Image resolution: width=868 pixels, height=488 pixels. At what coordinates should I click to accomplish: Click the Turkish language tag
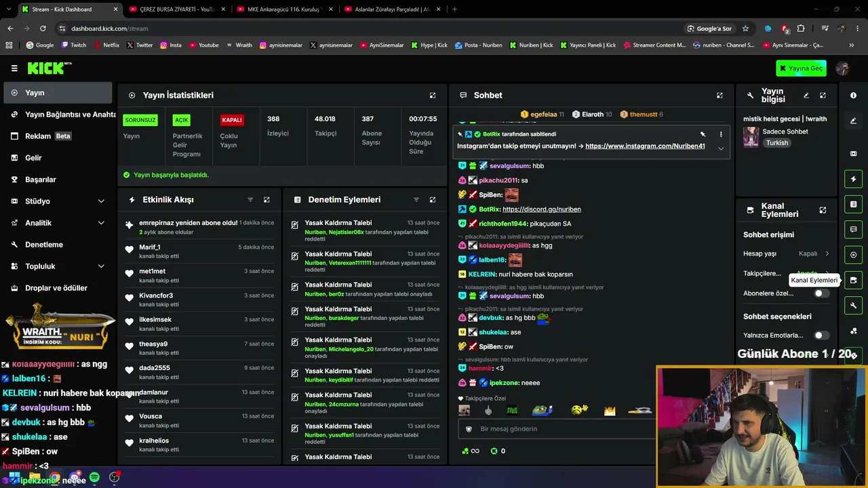pos(777,143)
